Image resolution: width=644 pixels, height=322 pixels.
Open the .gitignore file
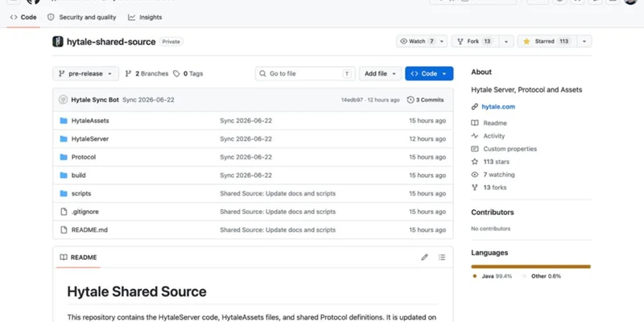point(85,212)
